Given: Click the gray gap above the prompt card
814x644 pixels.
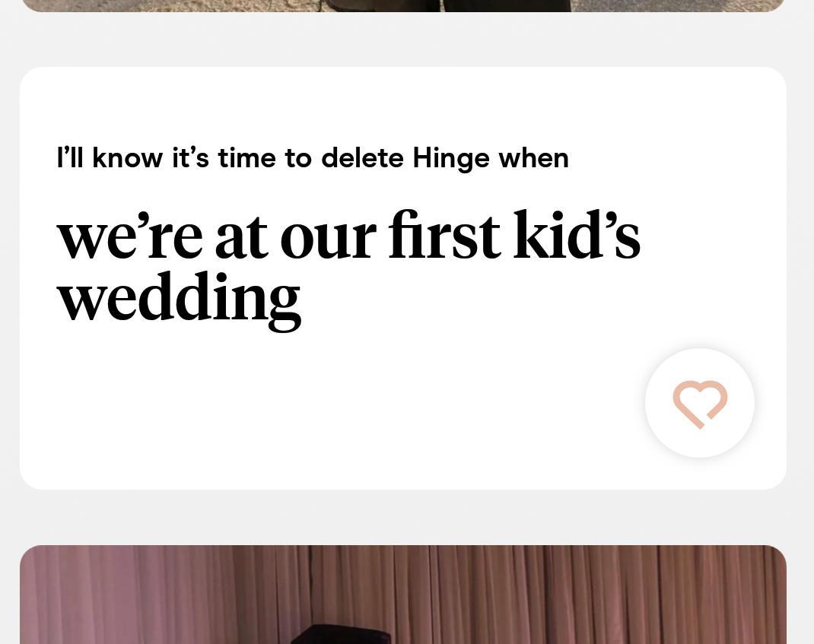Looking at the screenshot, I should tap(403, 40).
